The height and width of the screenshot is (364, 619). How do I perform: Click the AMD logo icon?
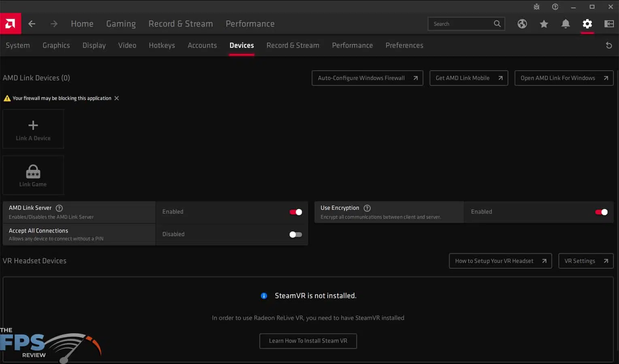pos(11,23)
